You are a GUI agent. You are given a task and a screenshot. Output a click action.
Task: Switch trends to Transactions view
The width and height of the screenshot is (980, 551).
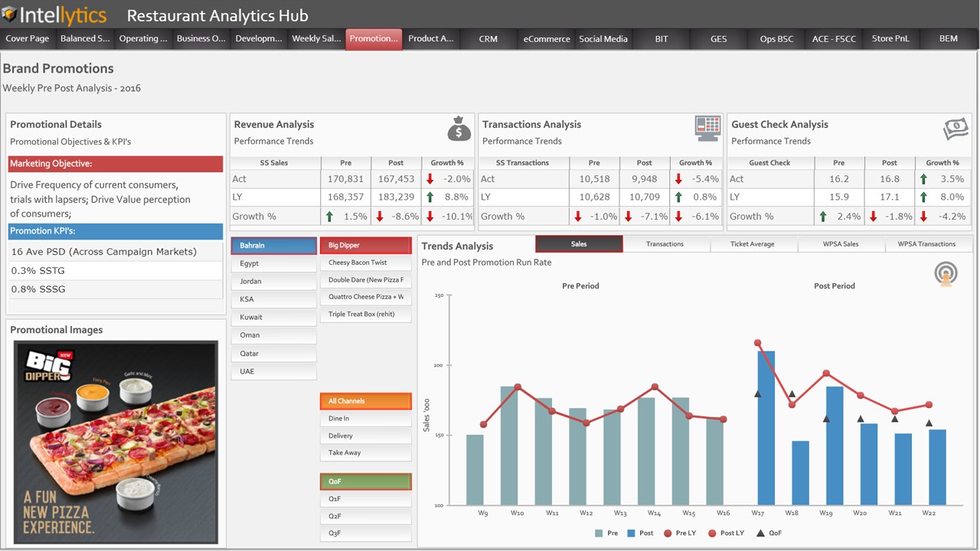click(665, 244)
